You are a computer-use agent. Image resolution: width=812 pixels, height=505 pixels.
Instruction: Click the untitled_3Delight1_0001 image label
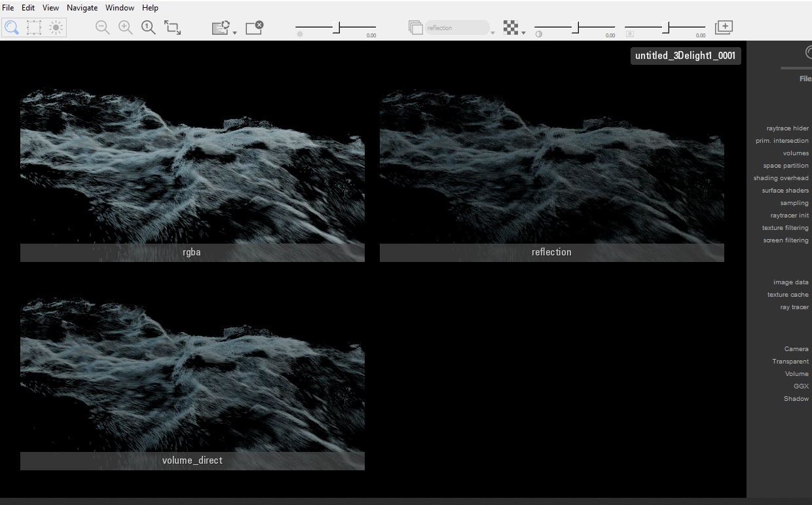(x=686, y=56)
